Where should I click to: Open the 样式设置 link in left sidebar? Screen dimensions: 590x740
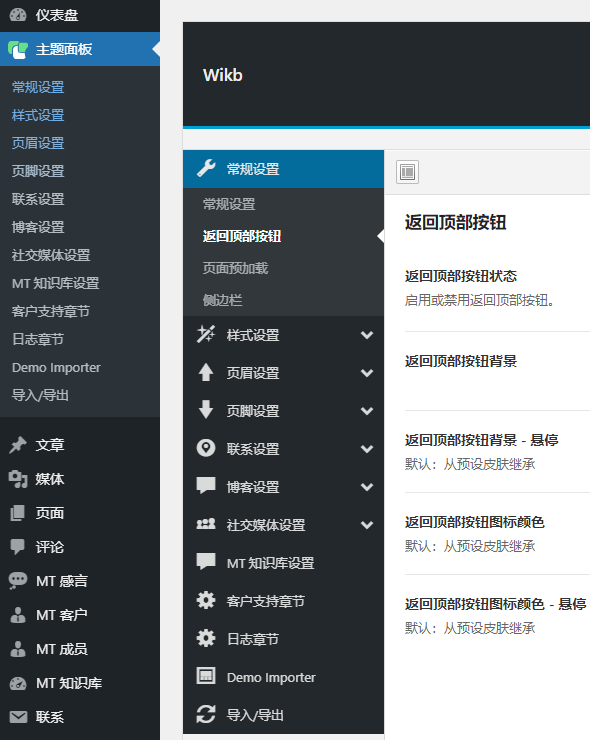[x=38, y=115]
